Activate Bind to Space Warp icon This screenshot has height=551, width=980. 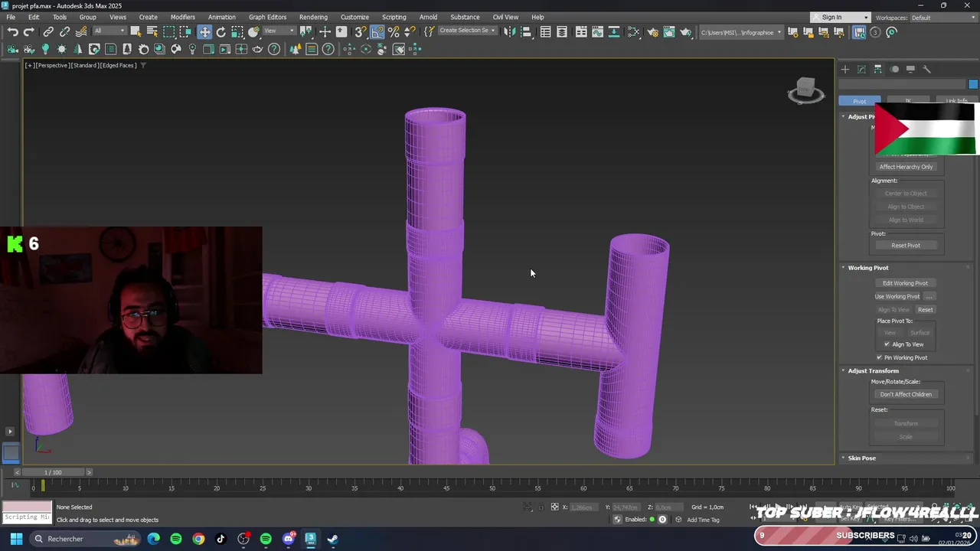pyautogui.click(x=80, y=32)
